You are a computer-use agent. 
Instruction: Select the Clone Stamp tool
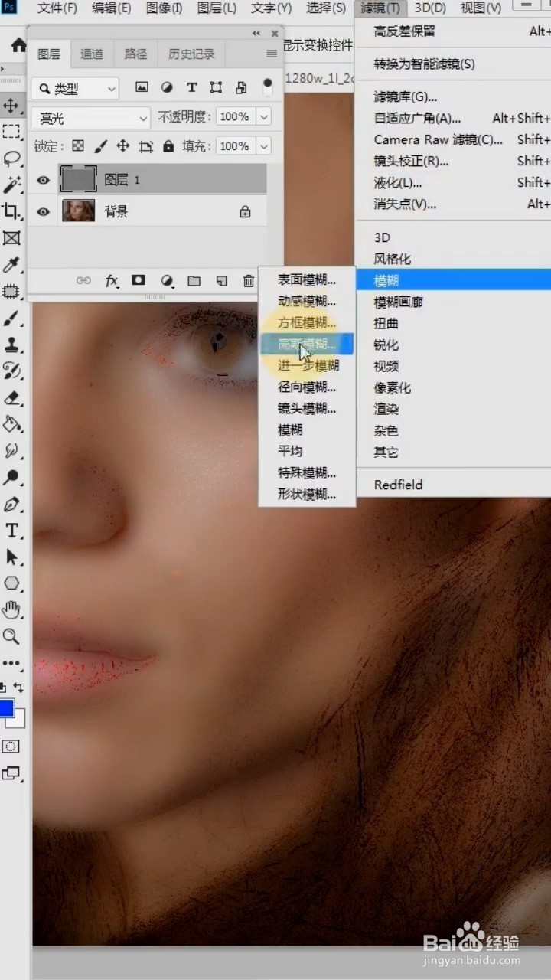[11, 345]
